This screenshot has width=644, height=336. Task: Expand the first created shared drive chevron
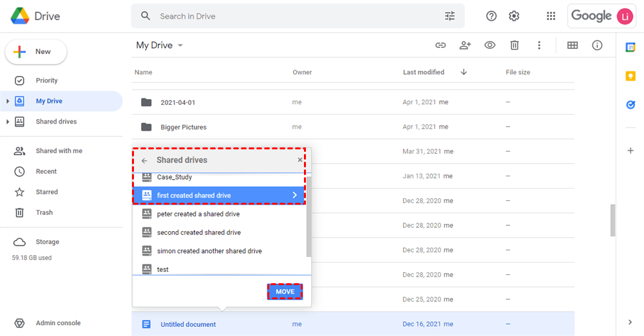[295, 195]
